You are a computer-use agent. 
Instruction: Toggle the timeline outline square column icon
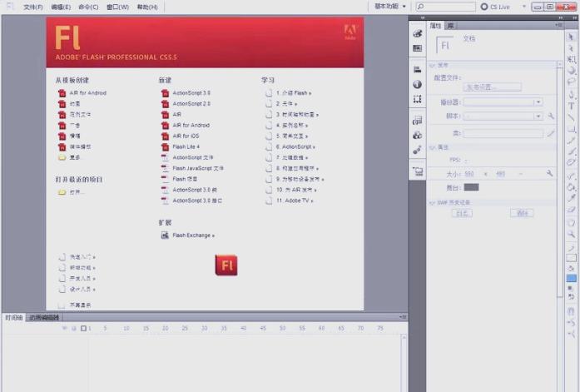[x=83, y=328]
